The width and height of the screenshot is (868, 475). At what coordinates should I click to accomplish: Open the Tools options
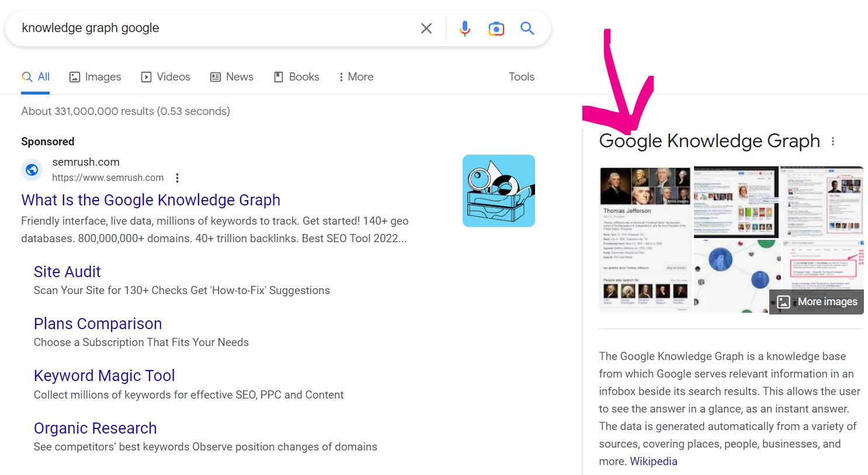point(521,77)
